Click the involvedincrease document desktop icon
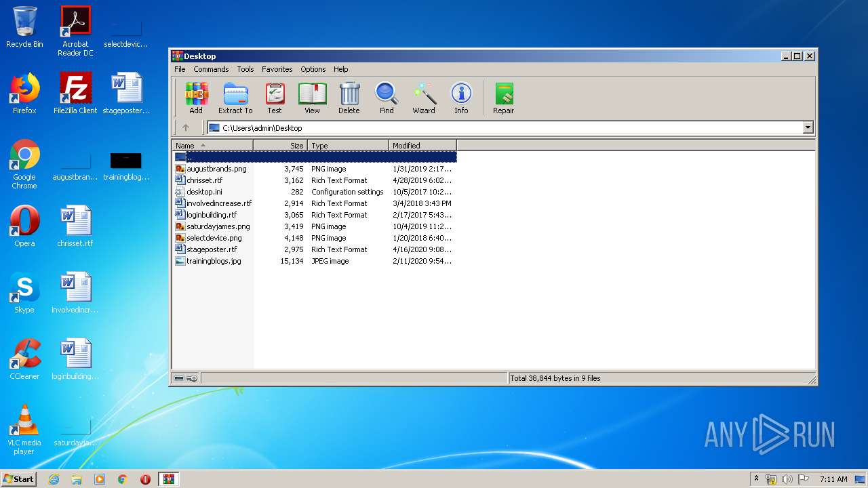Image resolution: width=868 pixels, height=488 pixels. (75, 293)
